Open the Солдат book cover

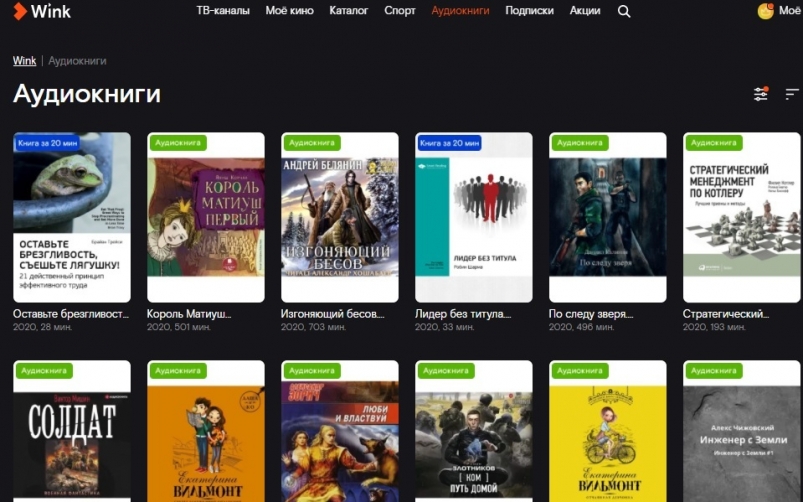tap(72, 431)
